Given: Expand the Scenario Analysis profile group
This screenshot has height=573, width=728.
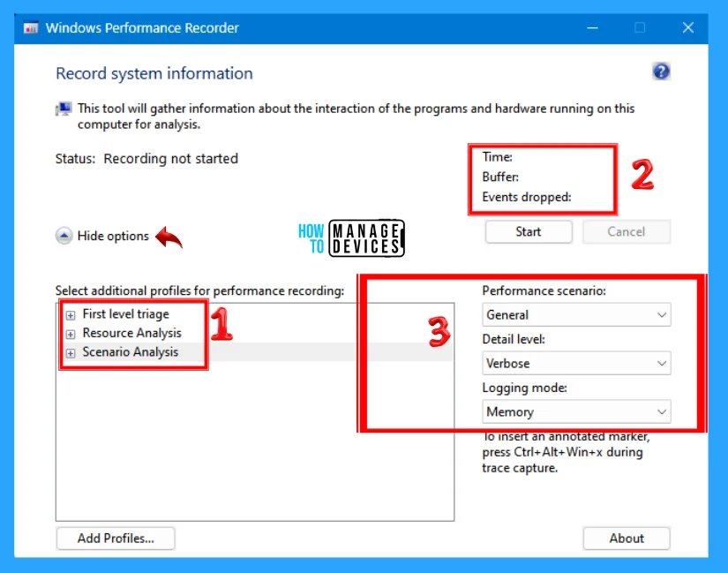Looking at the screenshot, I should [x=70, y=353].
